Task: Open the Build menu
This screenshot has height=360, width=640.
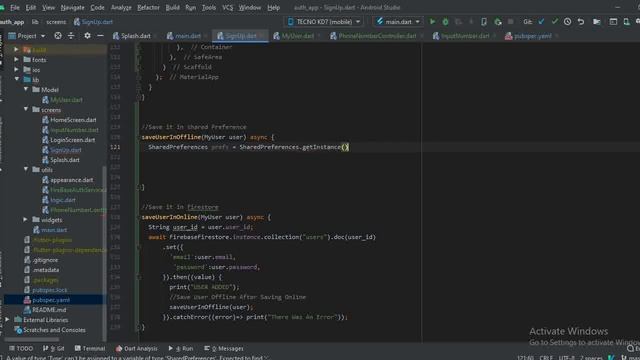Action: (x=172, y=7)
